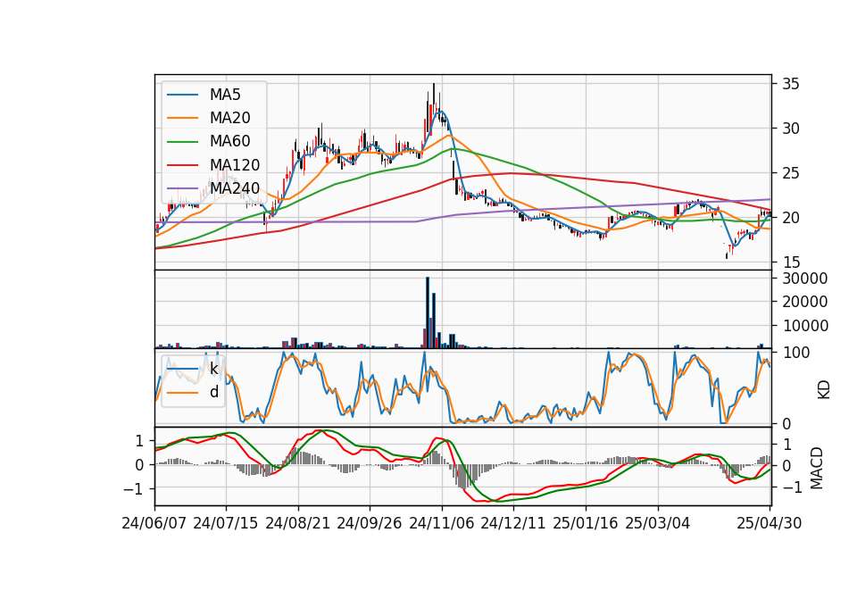Screen dimensions: 857x616
Task: Click the MA5 legend label
Action: coord(225,95)
